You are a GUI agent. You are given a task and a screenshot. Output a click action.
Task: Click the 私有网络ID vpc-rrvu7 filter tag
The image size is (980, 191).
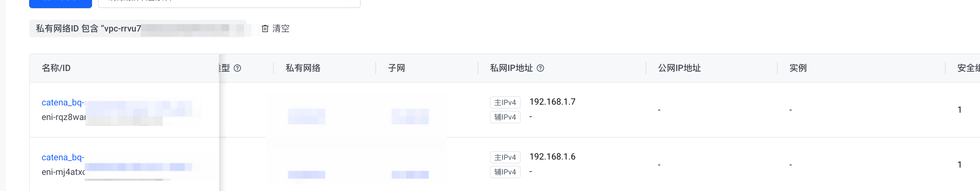[138, 29]
